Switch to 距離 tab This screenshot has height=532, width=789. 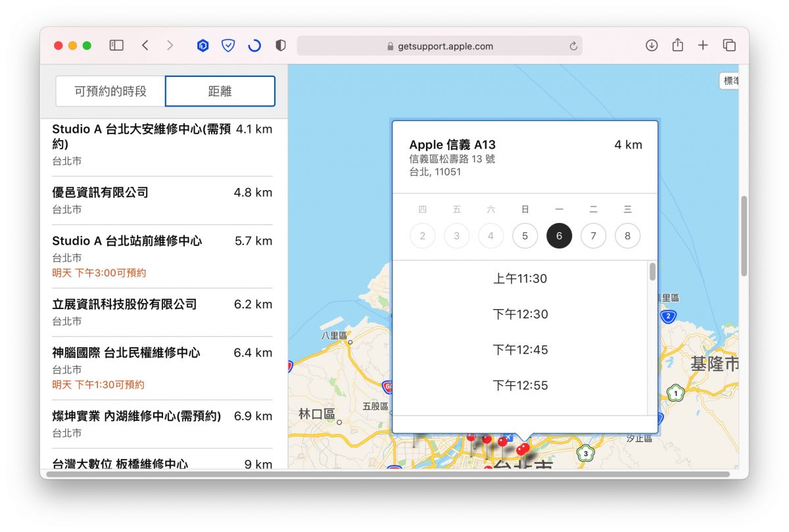(x=220, y=91)
